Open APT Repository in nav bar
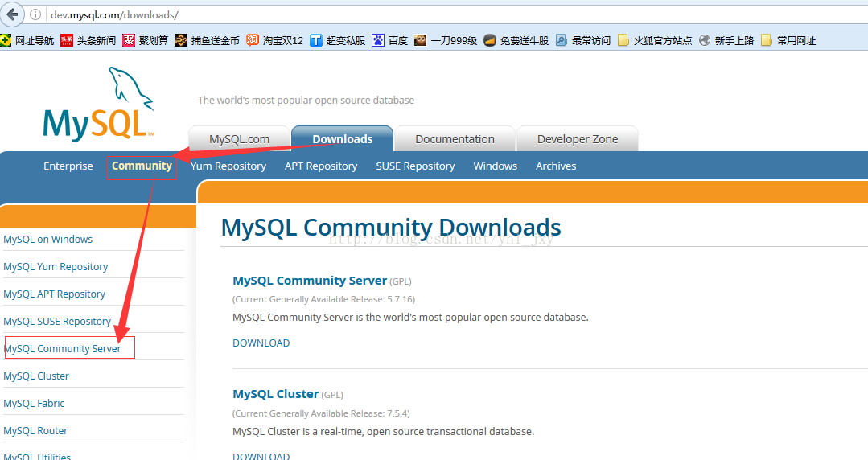This screenshot has height=460, width=868. (x=321, y=166)
